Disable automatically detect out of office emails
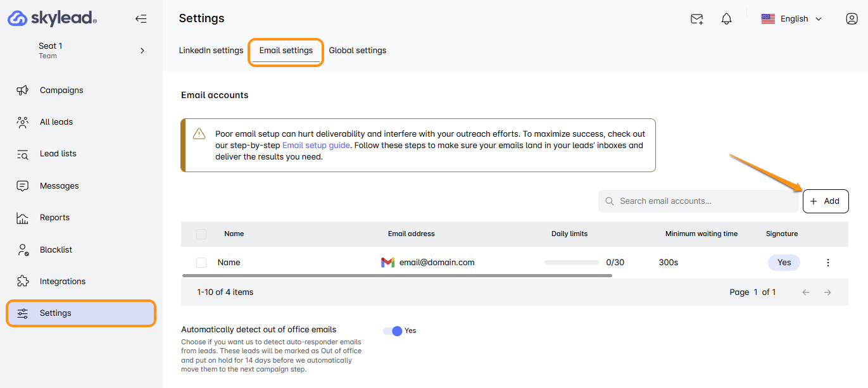Screen dimensions: 868x388 click(393, 330)
